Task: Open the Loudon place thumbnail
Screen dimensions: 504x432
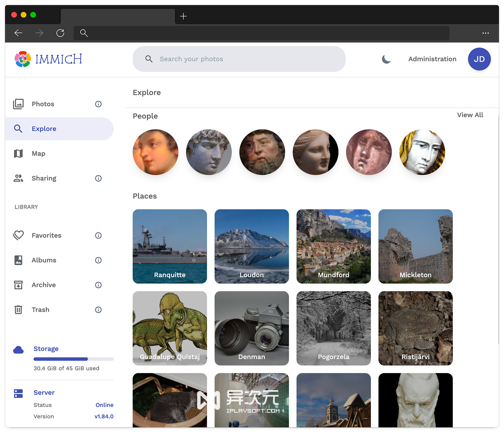Action: (x=252, y=246)
